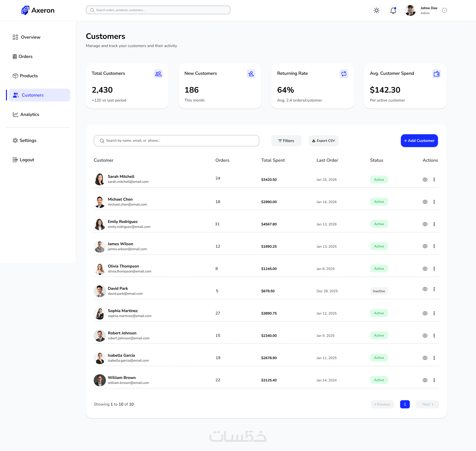The width and height of the screenshot is (476, 451).
Task: Go to Orders in the sidebar
Action: pyautogui.click(x=25, y=56)
